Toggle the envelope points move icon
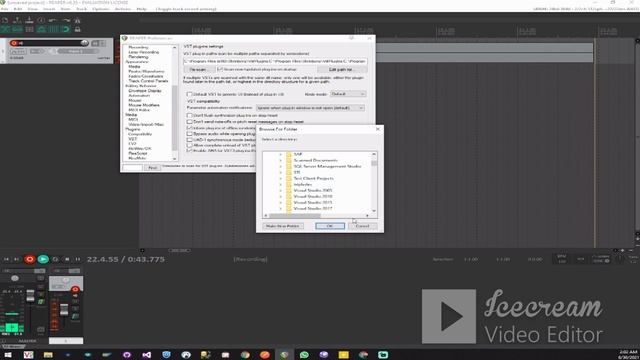This screenshot has height=360, width=640. tap(41, 29)
